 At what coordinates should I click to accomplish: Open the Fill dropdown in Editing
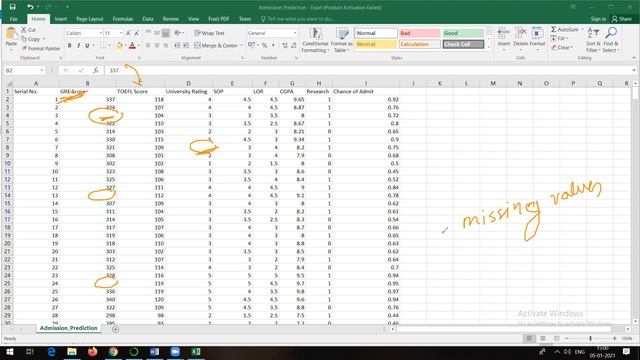coord(561,38)
